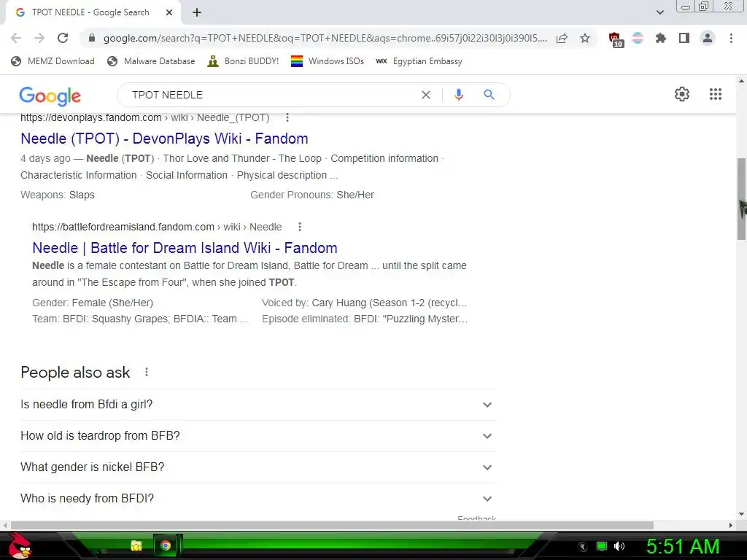
Task: Click the 5:51 AM taskbar clock
Action: (x=683, y=546)
